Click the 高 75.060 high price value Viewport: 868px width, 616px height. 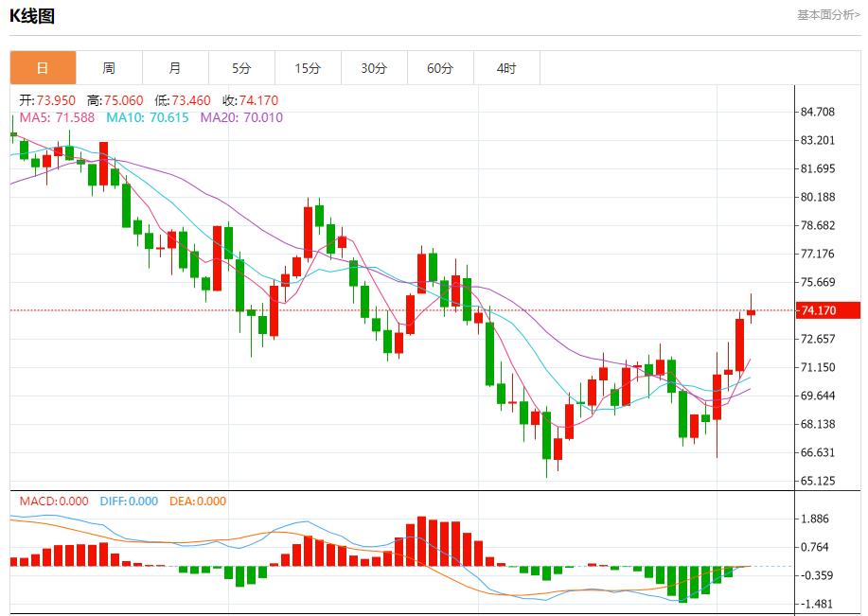pyautogui.click(x=115, y=100)
